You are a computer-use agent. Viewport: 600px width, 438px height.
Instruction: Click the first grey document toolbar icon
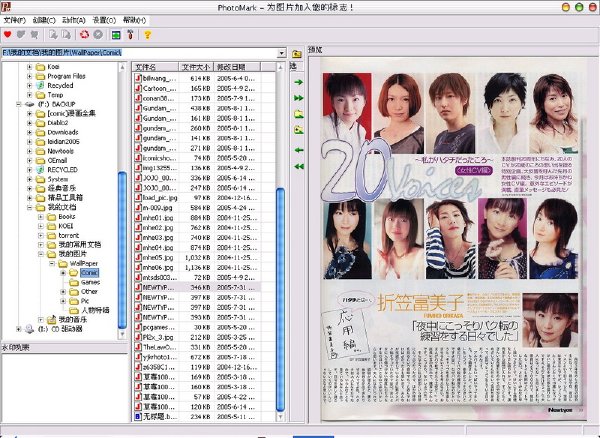53,34
